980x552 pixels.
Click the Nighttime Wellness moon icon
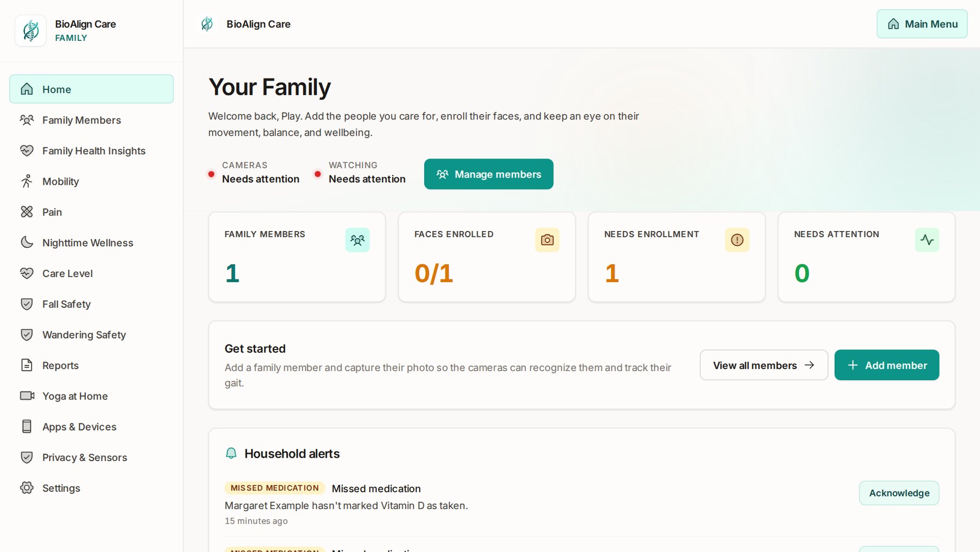tap(27, 242)
